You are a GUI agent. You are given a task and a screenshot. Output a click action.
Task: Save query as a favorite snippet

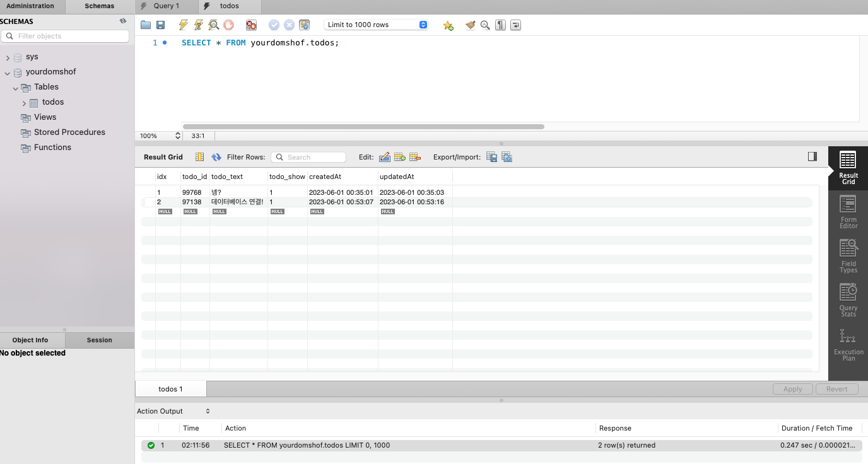click(448, 25)
